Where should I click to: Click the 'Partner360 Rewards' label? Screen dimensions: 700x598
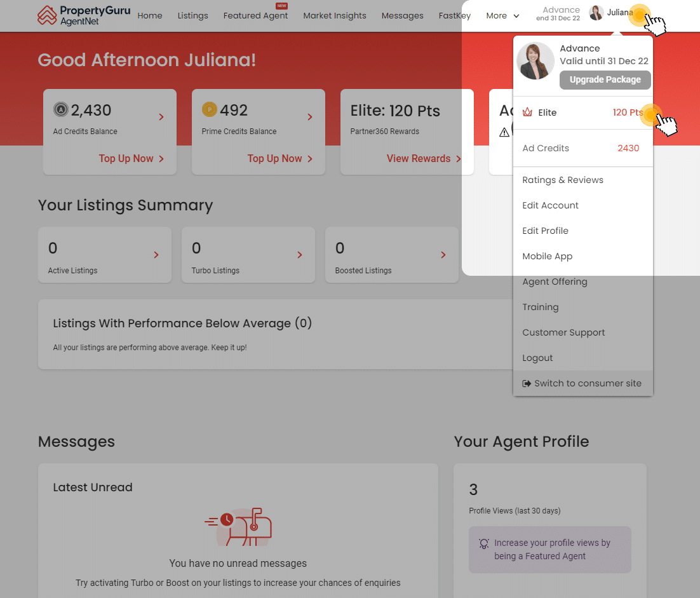pos(385,132)
